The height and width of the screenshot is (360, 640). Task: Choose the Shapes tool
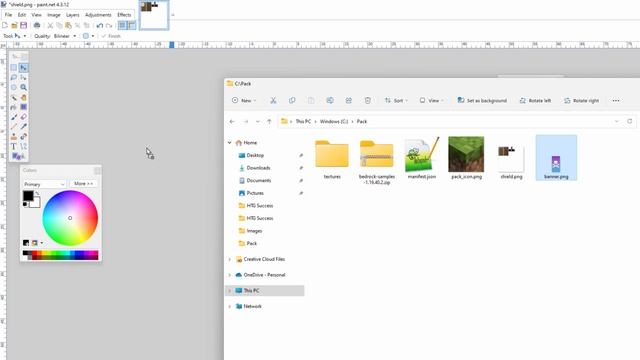[x=17, y=156]
